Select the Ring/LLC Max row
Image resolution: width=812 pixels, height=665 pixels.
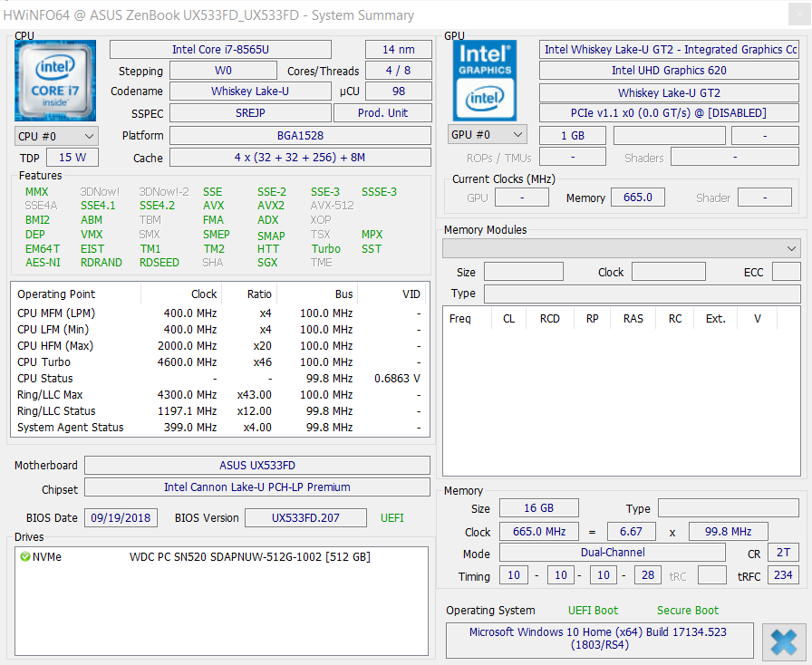[x=220, y=395]
